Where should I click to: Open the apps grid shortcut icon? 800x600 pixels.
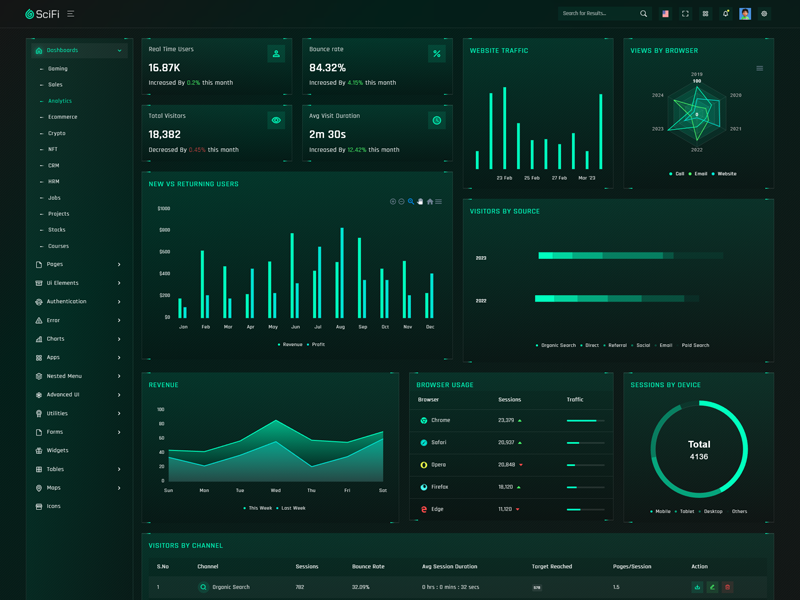tap(705, 14)
